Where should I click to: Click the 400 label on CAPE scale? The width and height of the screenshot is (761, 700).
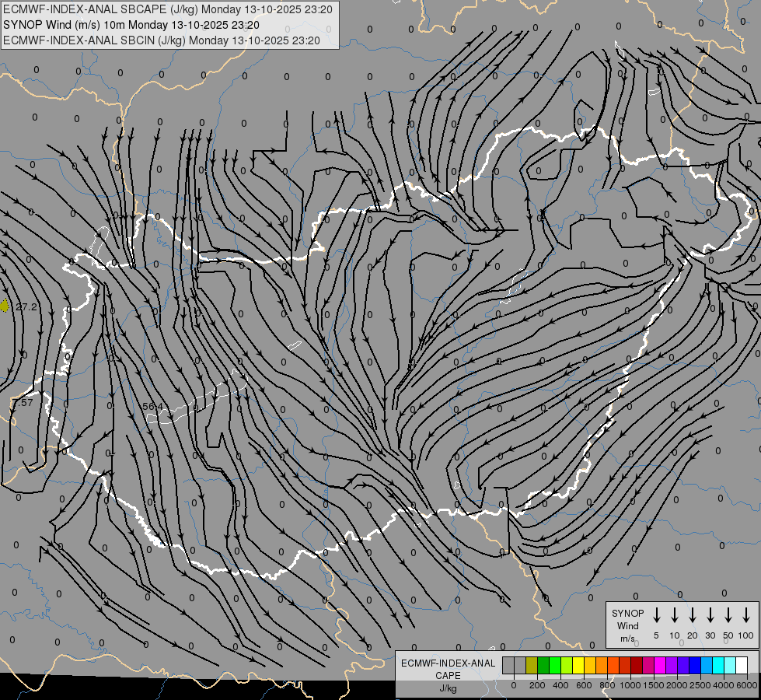560,685
